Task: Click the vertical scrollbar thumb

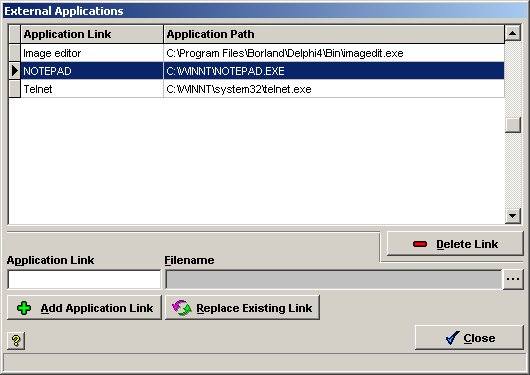Action: coord(512,125)
